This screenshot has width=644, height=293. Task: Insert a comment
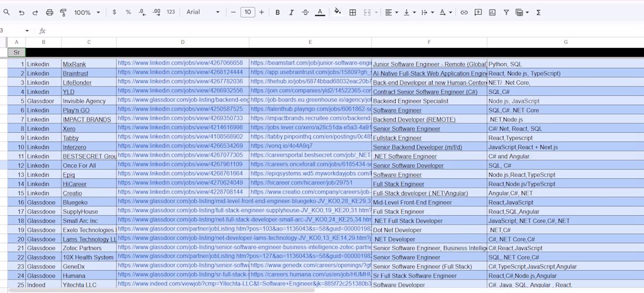(478, 12)
